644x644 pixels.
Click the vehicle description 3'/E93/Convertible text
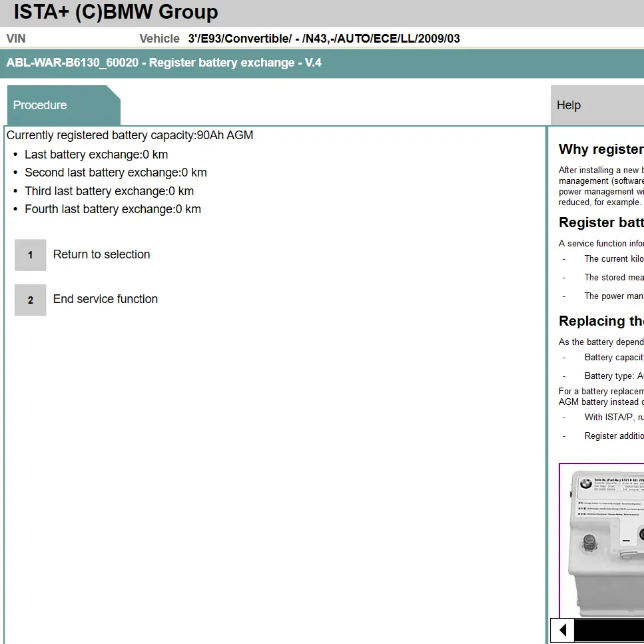[x=324, y=39]
